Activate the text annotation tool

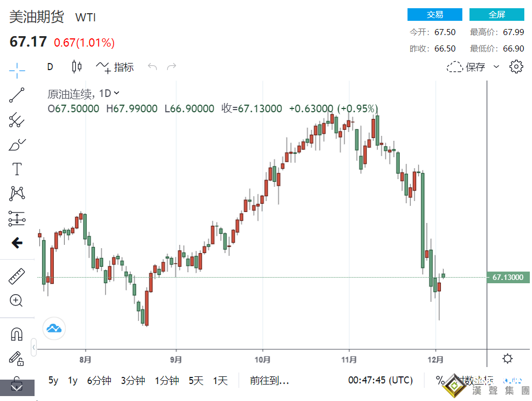(17, 169)
